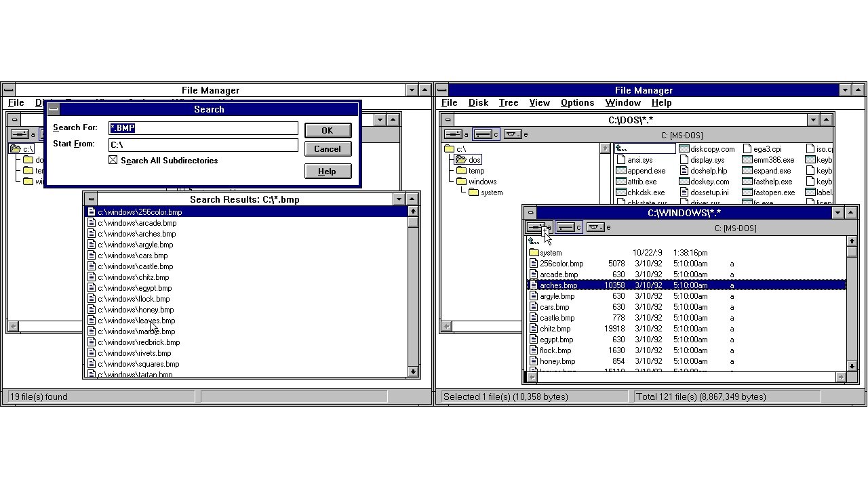This screenshot has width=868, height=488.
Task: Open the C:\WINDOWS window control menu box
Action: [x=530, y=213]
